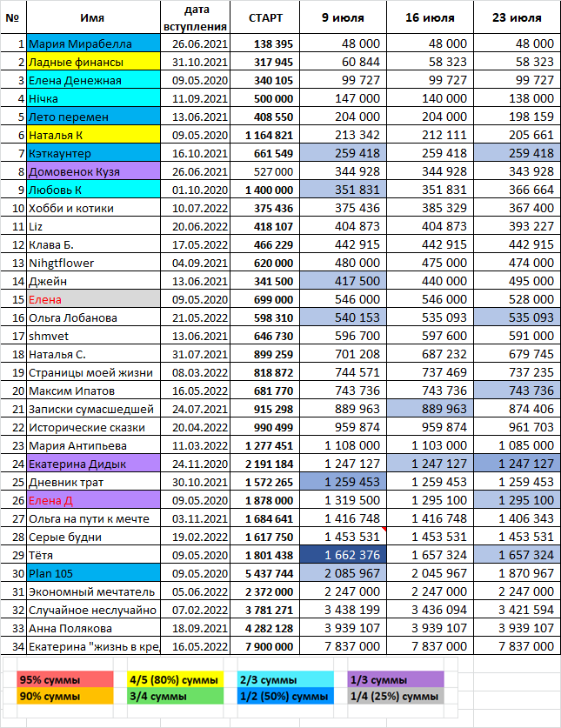Click the 'Елена Денежная' cell

point(93,80)
